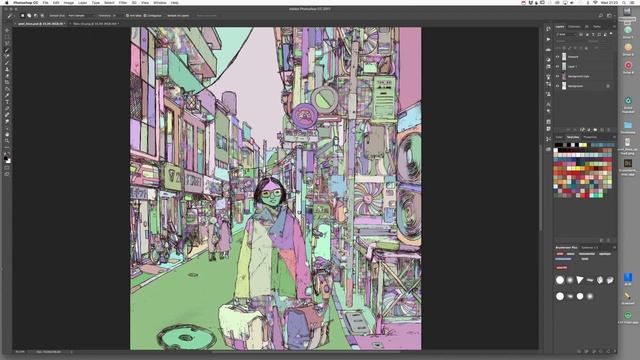640x360 pixels.
Task: Switch to the Color panel tab
Action: coord(559,137)
